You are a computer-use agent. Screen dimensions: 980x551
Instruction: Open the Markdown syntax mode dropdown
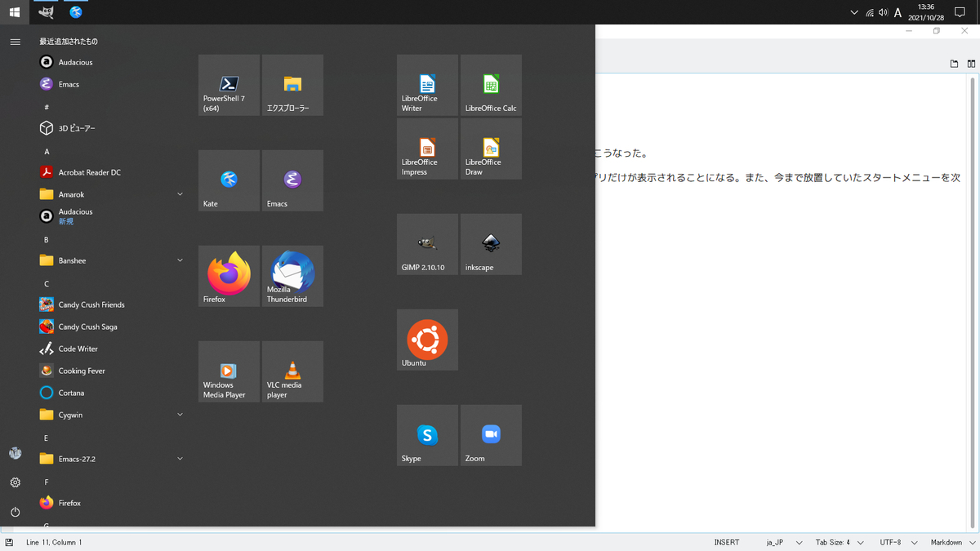[x=951, y=542]
